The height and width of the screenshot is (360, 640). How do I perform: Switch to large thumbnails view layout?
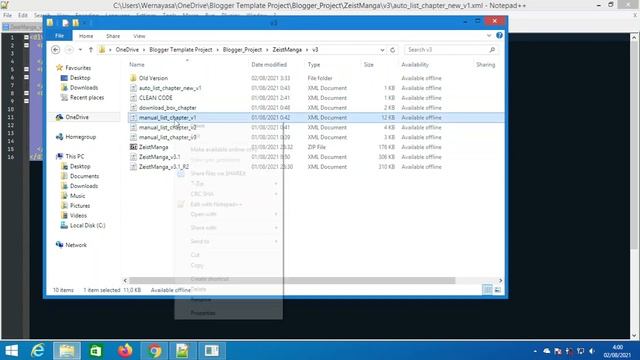tap(498, 290)
